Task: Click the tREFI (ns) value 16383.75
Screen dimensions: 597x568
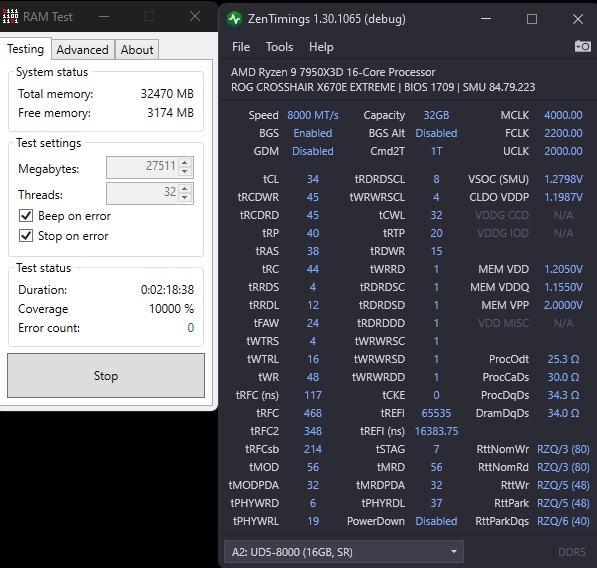Action: (436, 431)
